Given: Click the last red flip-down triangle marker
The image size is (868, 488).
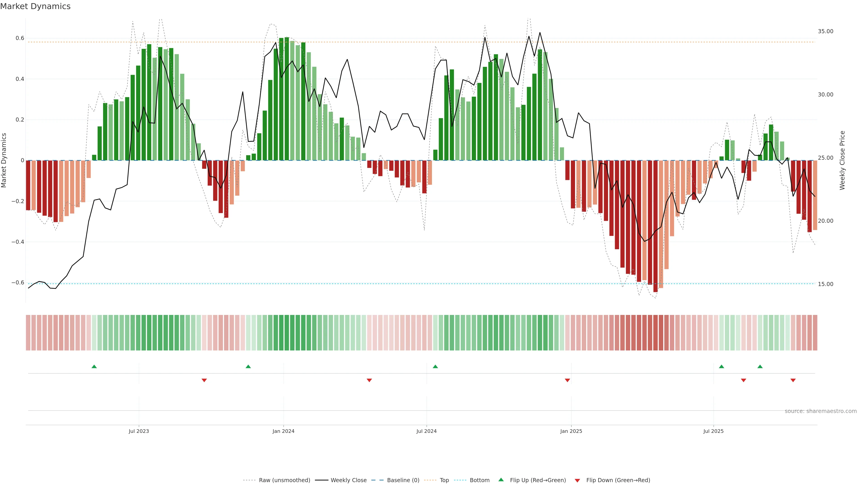Looking at the screenshot, I should [793, 380].
